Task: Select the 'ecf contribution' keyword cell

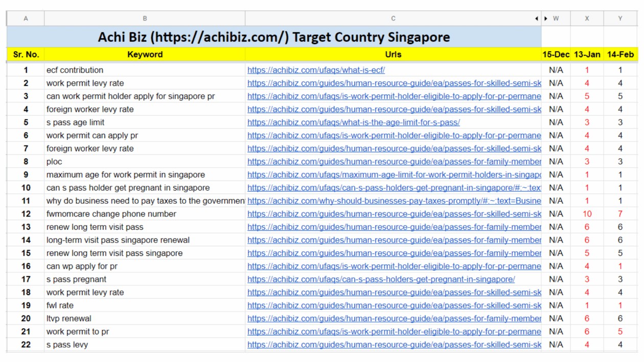Action: click(75, 70)
